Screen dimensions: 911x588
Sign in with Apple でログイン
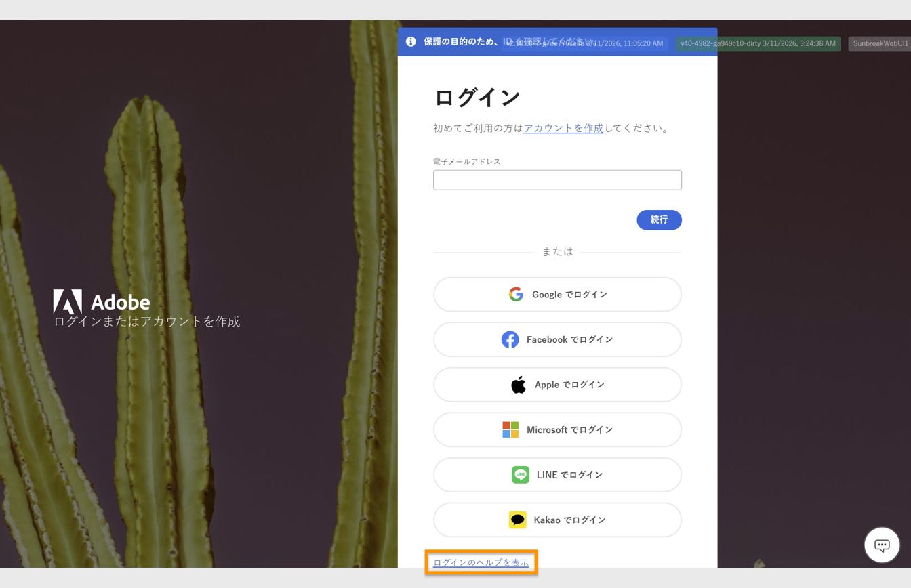coord(557,384)
